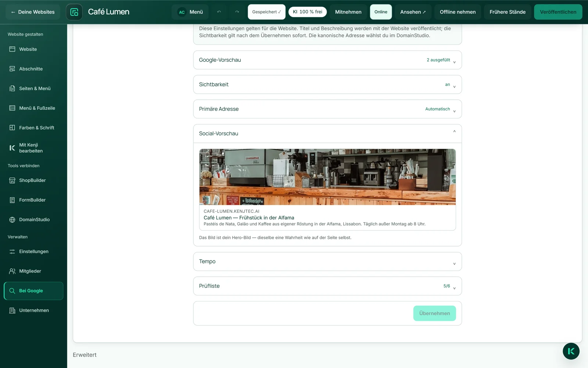588x368 pixels.
Task: Select Einstellungen in the sidebar
Action: [x=33, y=252]
